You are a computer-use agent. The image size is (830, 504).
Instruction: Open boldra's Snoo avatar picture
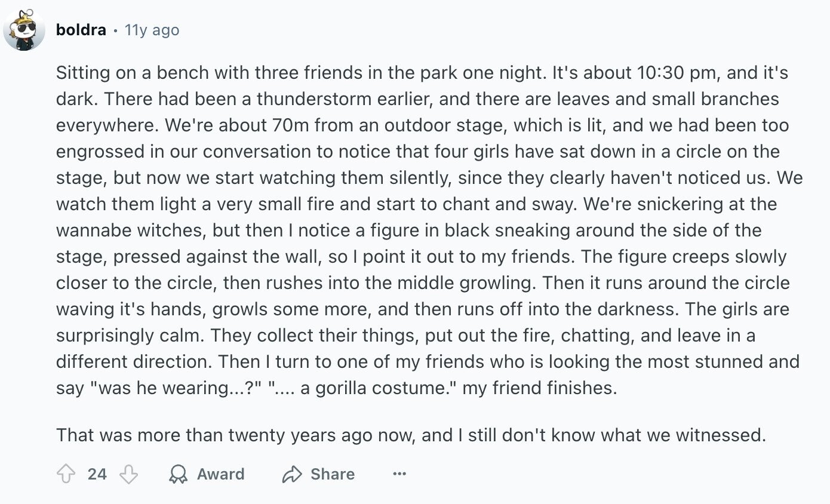[x=24, y=30]
